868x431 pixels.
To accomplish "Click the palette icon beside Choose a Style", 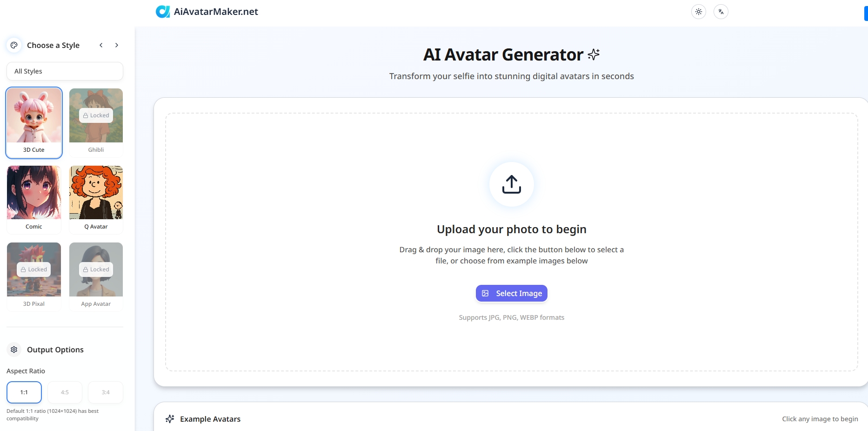I will (x=14, y=45).
